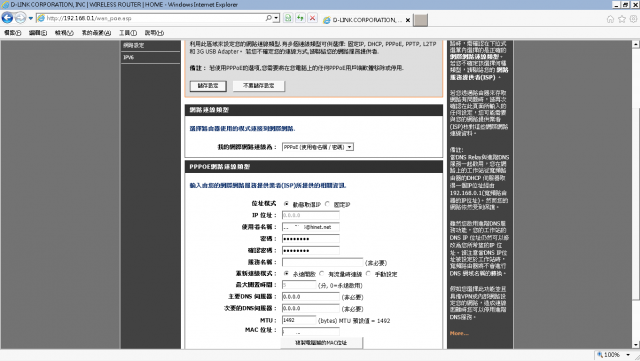Click the Tools gear icon
The height and width of the screenshot is (361, 640).
pos(633,19)
